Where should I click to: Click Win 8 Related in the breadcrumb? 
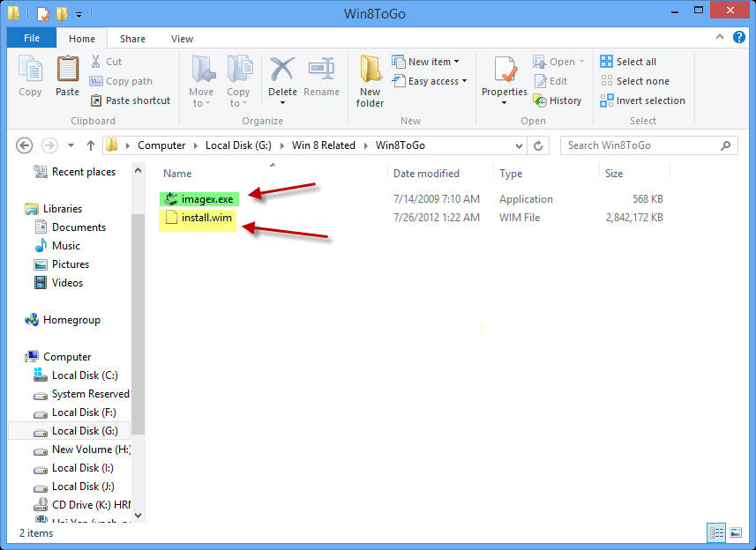(x=324, y=145)
